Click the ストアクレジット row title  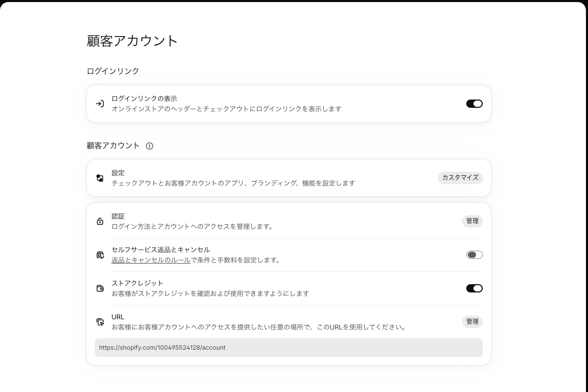137,283
